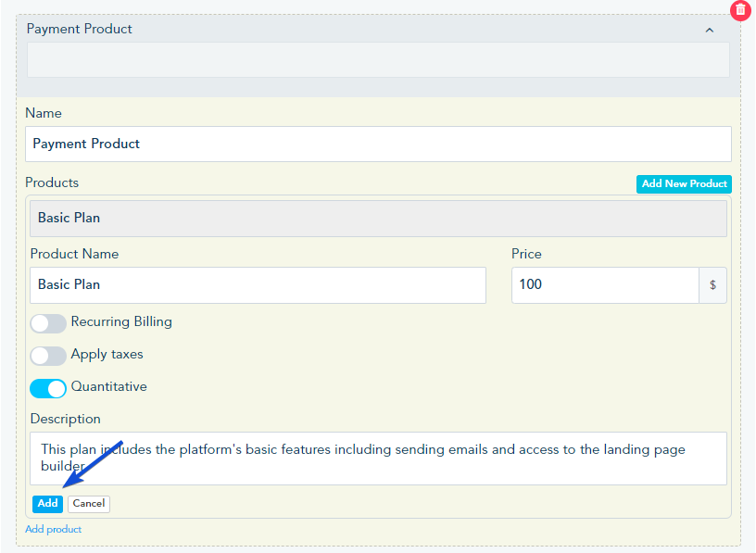Focus the Name input field
The image size is (756, 553).
click(x=378, y=145)
